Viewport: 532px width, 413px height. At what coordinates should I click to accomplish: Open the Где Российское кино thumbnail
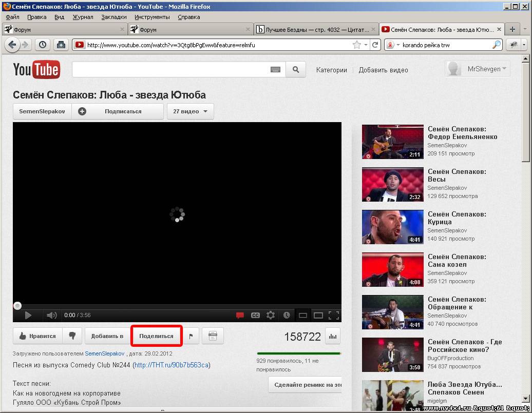[392, 355]
